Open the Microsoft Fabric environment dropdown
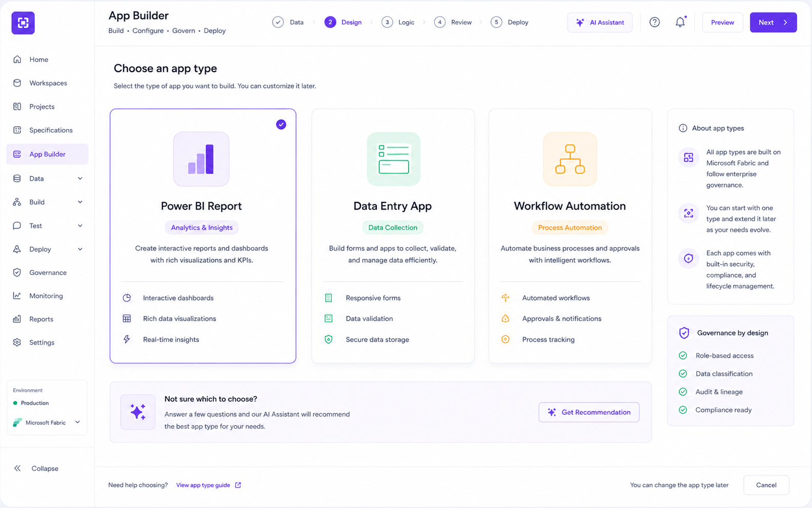Viewport: 812px width, 508px height. pyautogui.click(x=47, y=422)
